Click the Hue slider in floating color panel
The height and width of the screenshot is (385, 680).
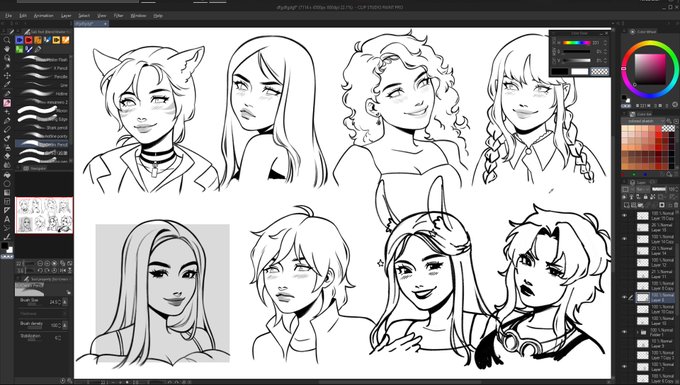click(x=577, y=43)
